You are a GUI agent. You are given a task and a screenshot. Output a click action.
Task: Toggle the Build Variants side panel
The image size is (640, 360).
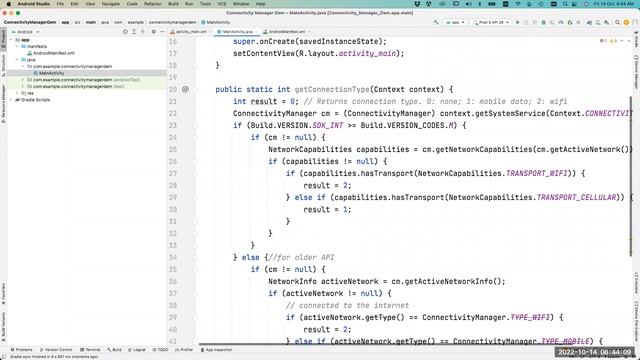(x=3, y=327)
